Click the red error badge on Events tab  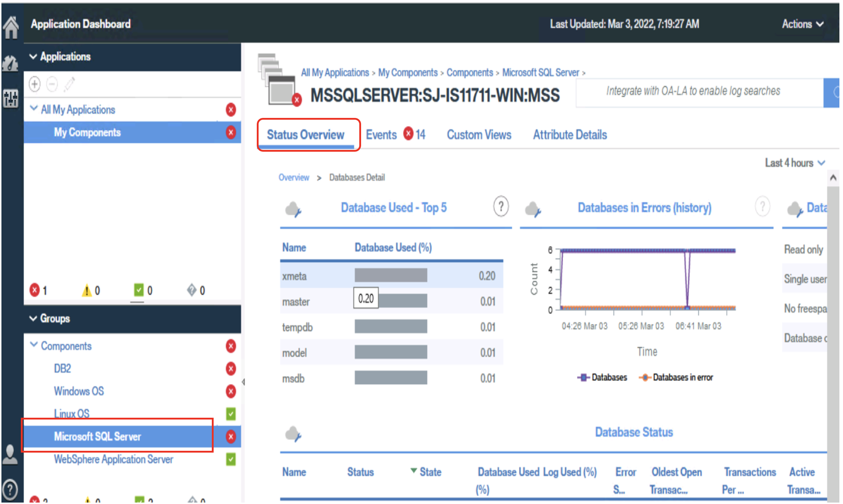[408, 134]
